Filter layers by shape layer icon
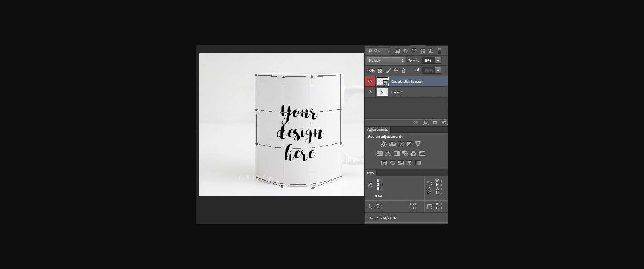 (422, 51)
